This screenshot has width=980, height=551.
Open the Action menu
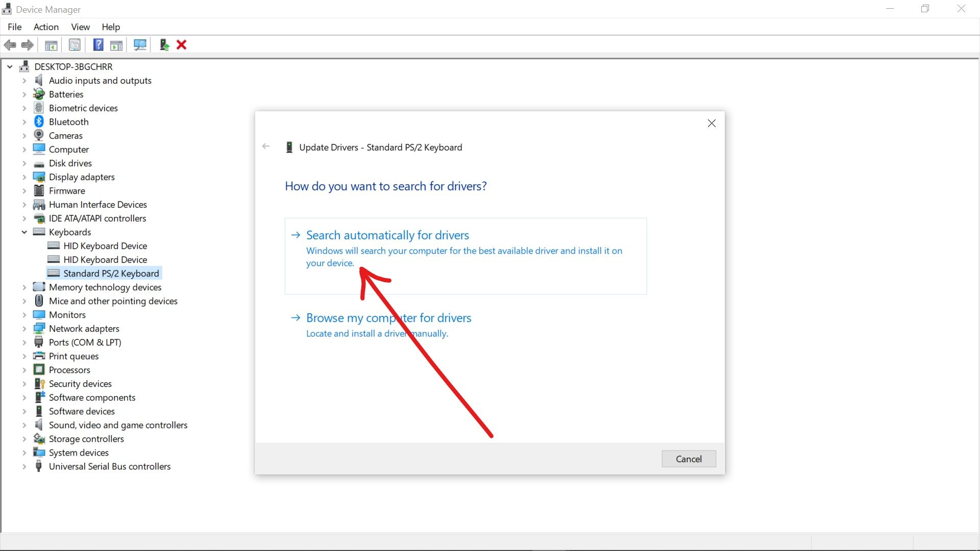[46, 27]
